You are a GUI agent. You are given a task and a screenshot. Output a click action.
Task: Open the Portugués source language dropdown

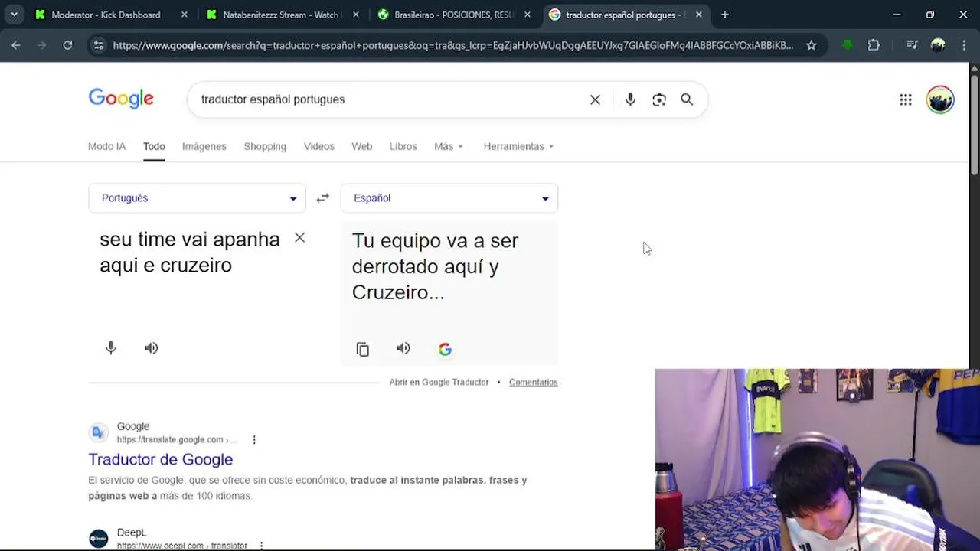pyautogui.click(x=198, y=198)
